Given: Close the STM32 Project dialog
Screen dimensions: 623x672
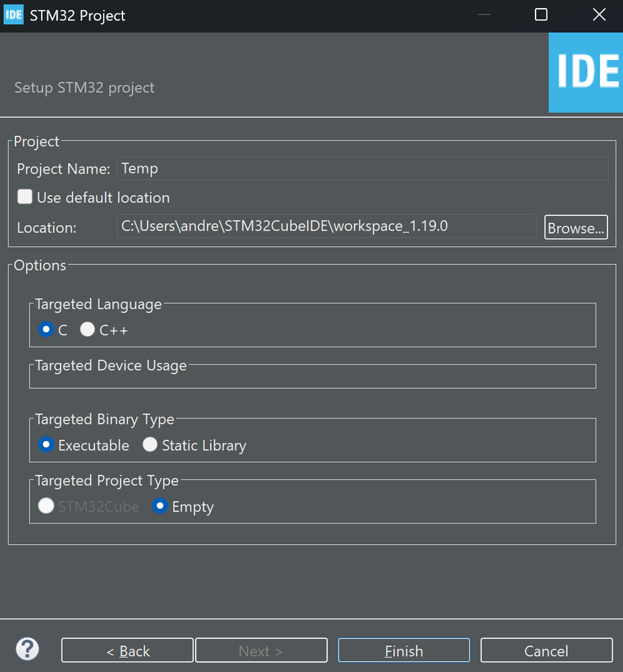Looking at the screenshot, I should (599, 15).
